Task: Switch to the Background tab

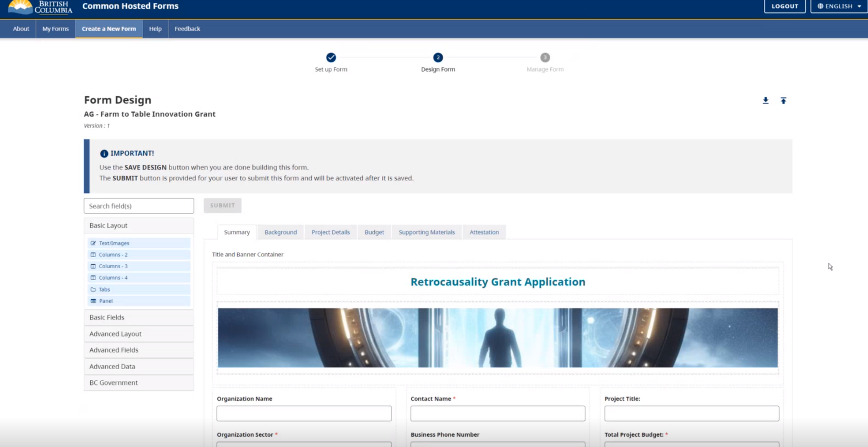Action: click(x=281, y=232)
